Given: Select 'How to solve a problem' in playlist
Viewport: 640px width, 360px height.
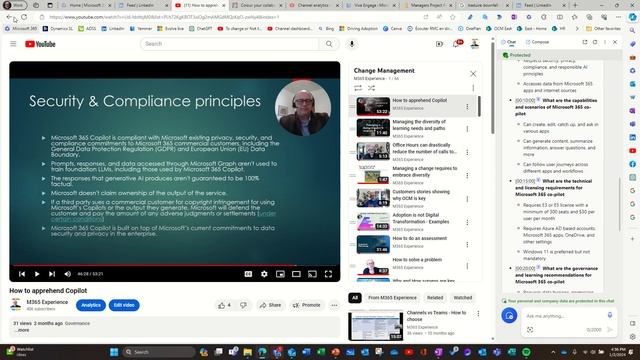Looking at the screenshot, I should (417, 260).
